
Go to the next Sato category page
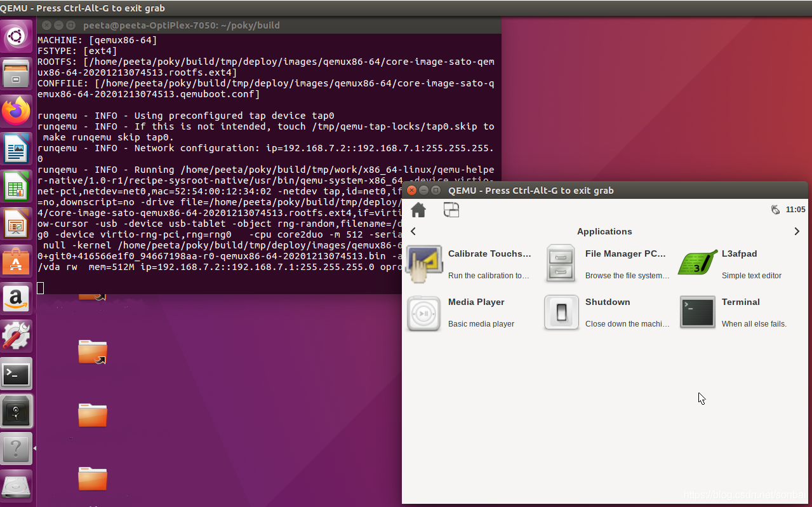[x=797, y=231]
